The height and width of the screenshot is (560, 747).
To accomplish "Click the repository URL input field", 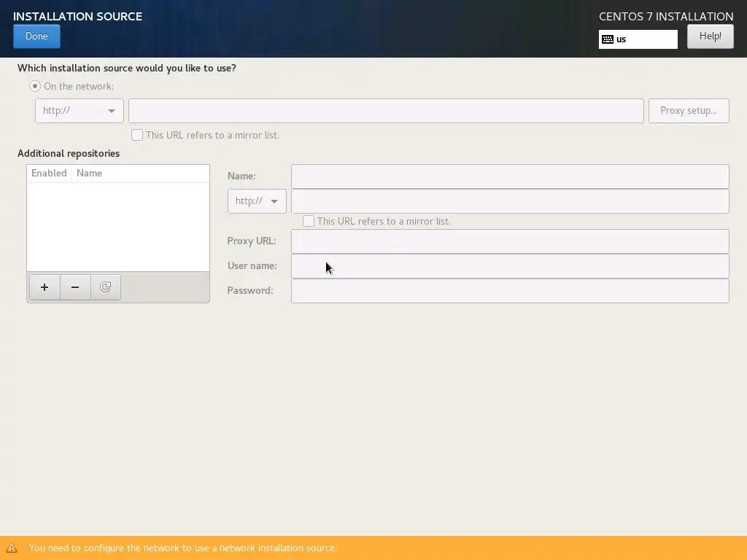I will click(x=510, y=201).
